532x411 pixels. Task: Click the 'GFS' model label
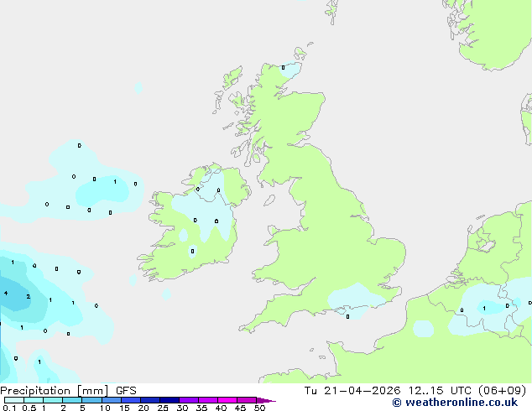[x=126, y=391]
